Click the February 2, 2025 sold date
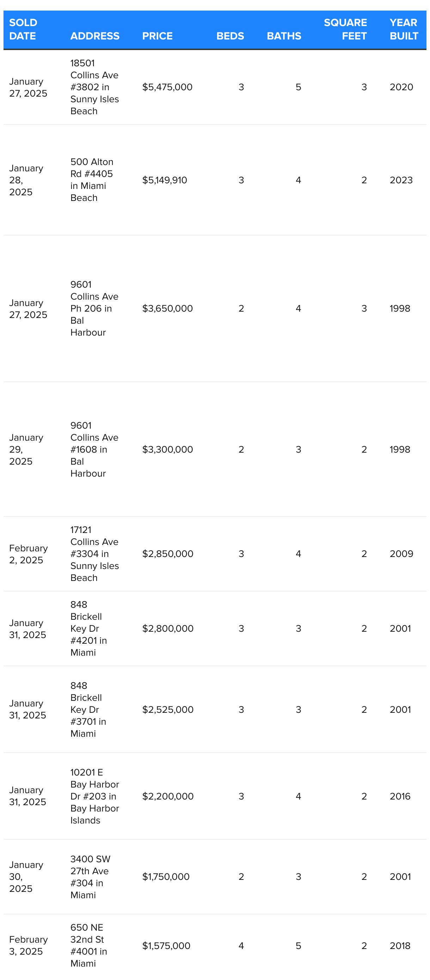The width and height of the screenshot is (430, 980). 29,554
